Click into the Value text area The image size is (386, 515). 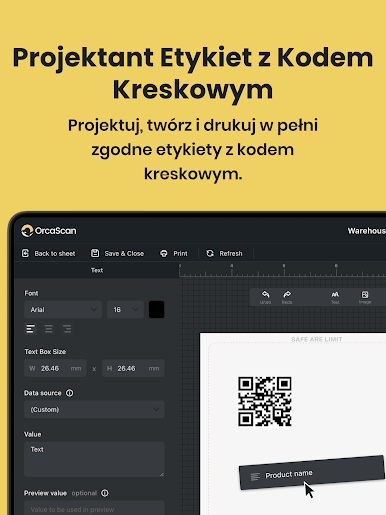94,459
